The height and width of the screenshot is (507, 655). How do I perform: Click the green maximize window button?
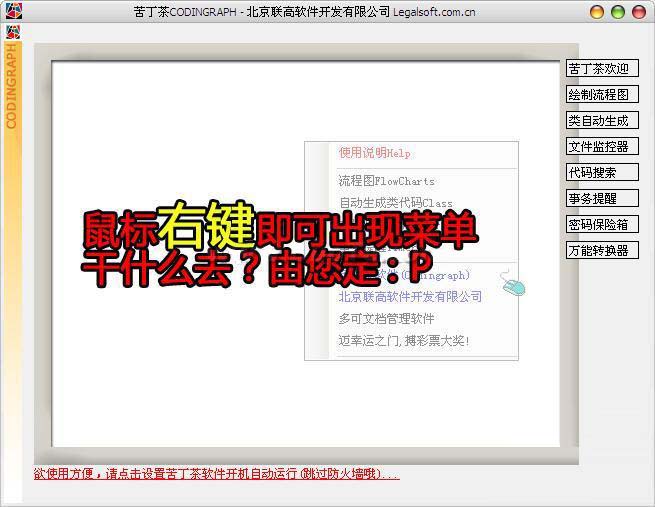point(618,12)
